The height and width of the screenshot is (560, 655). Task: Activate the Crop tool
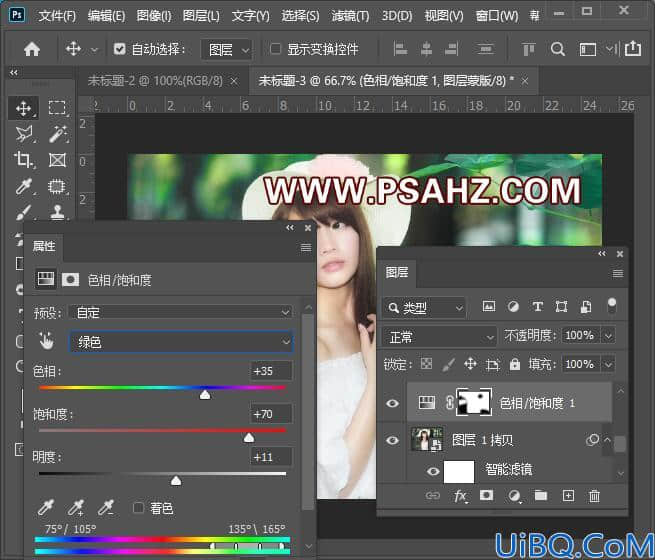pos(23,160)
